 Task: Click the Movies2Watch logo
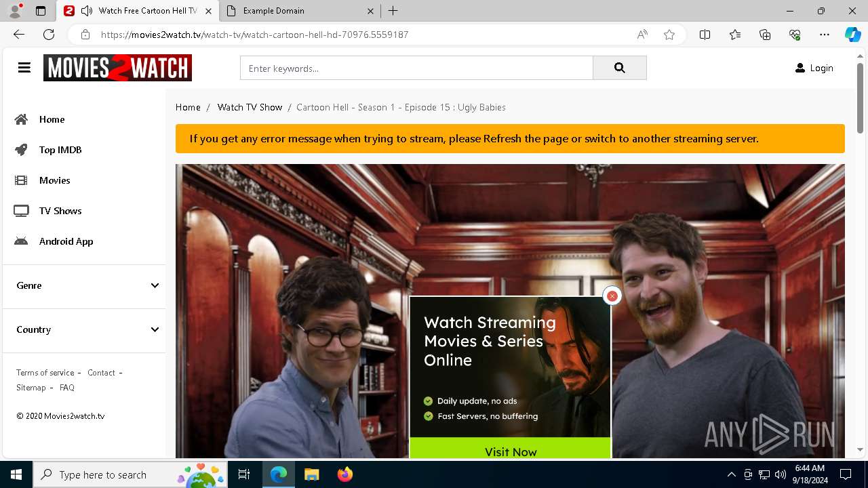pos(117,68)
